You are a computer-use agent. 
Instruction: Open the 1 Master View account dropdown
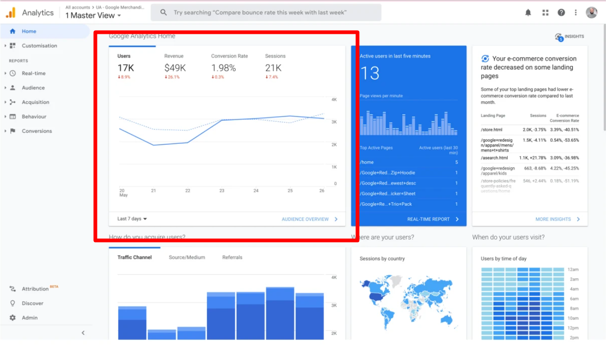point(93,16)
